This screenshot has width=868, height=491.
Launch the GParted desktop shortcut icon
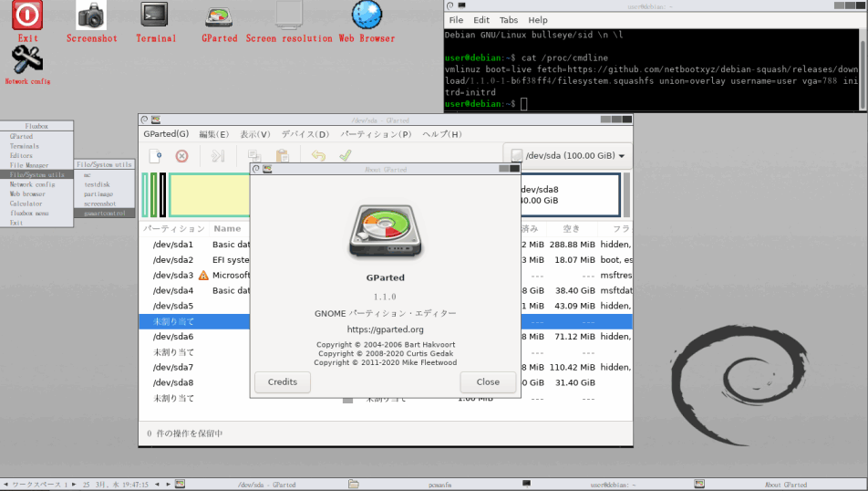click(219, 17)
